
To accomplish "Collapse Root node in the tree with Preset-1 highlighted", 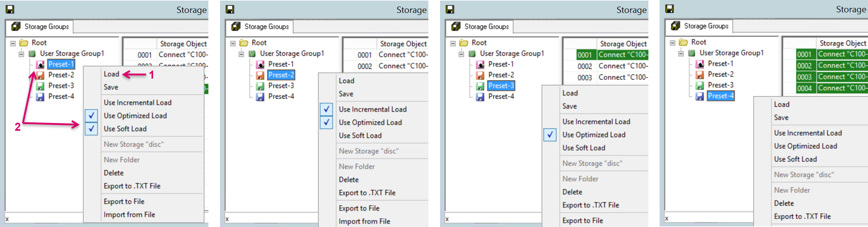I will click(13, 44).
